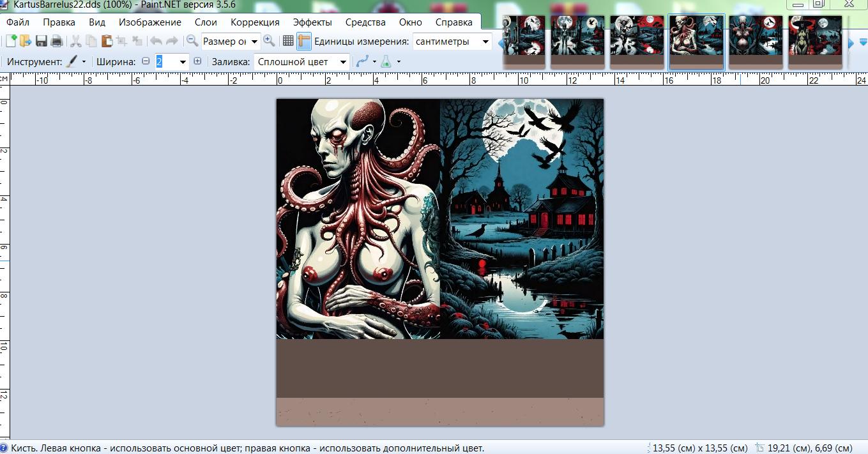
Task: Open the Коррекция menu
Action: (x=255, y=22)
